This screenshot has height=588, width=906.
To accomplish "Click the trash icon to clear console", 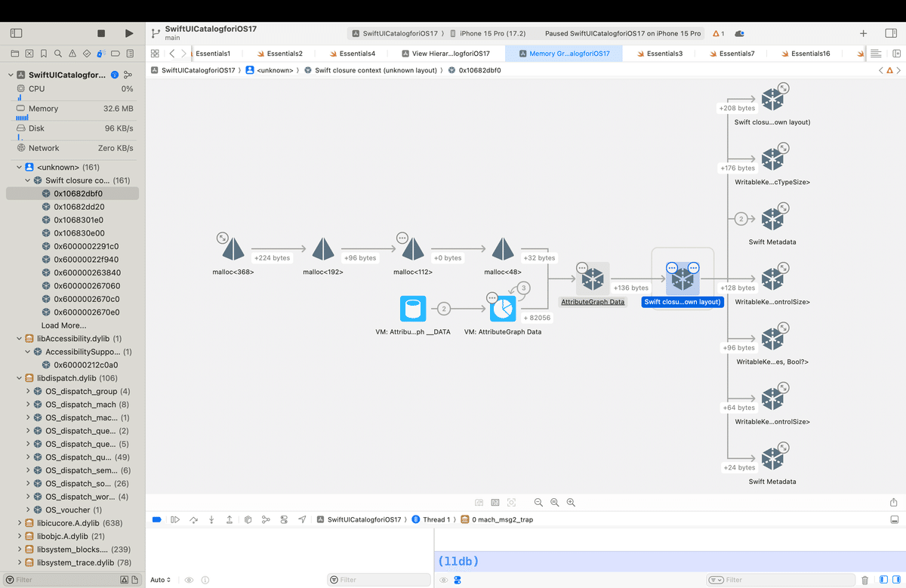I will (864, 580).
